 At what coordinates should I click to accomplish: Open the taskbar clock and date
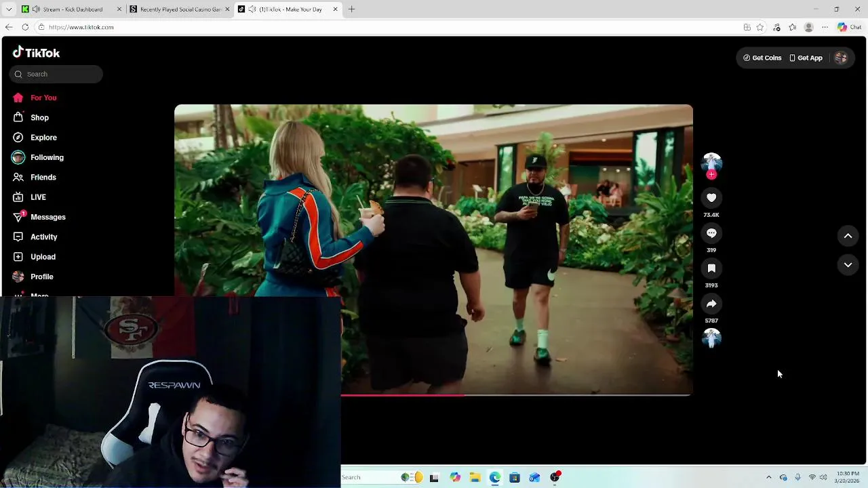click(x=848, y=477)
